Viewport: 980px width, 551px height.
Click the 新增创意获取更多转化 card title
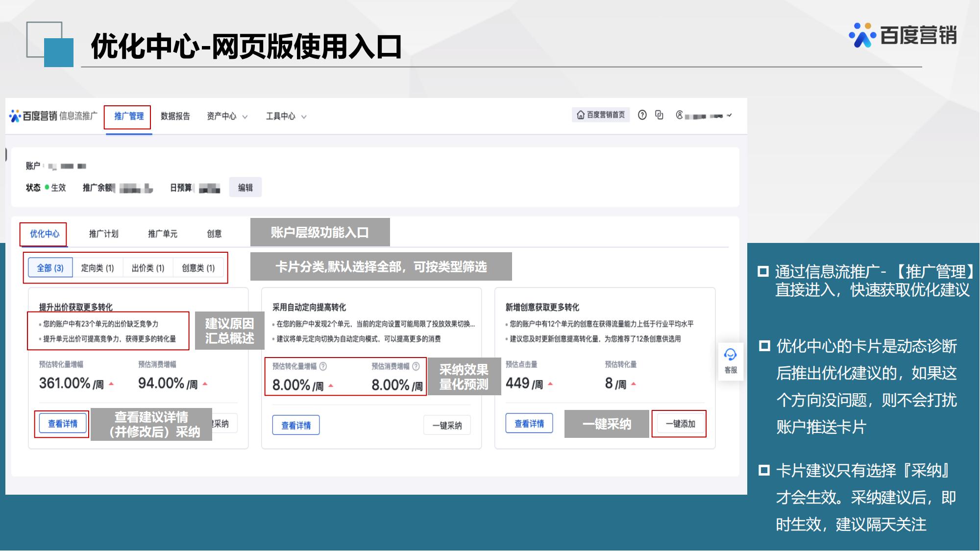(x=542, y=307)
